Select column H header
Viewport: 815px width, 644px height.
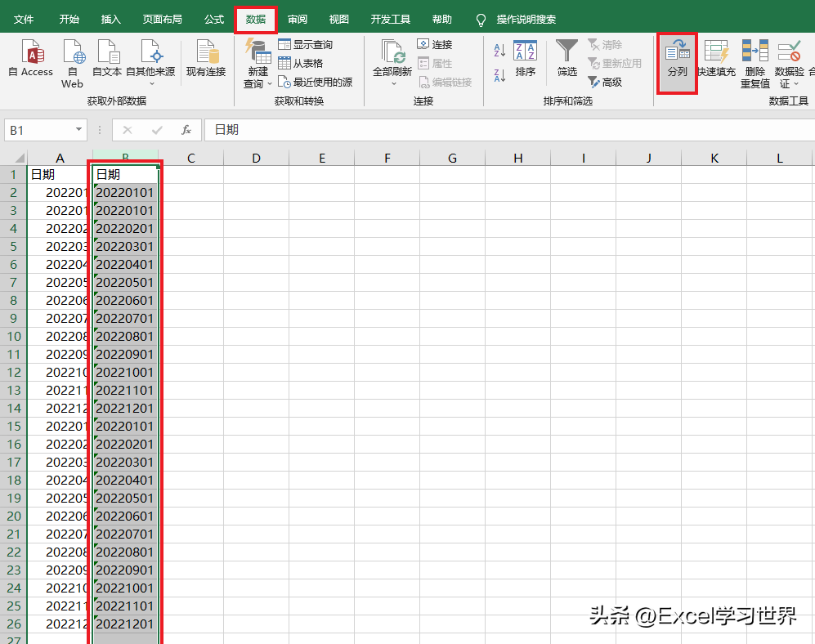(x=518, y=158)
